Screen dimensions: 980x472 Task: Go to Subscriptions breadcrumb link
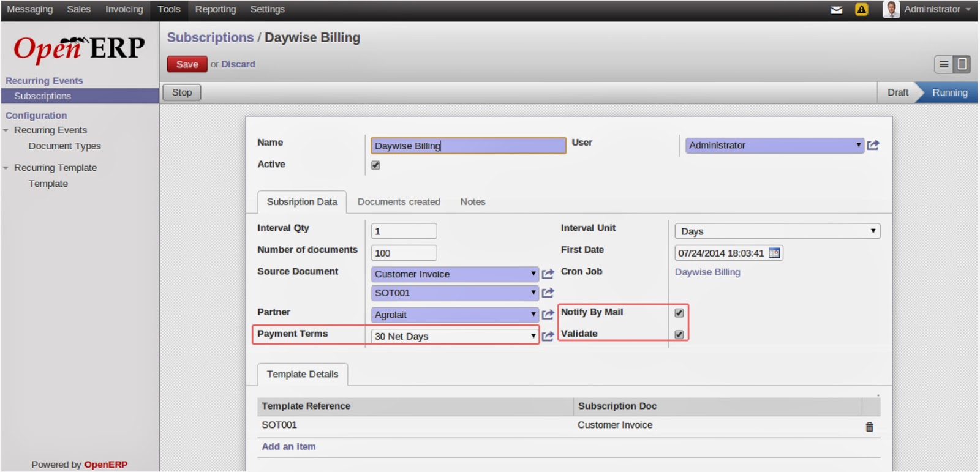point(211,38)
